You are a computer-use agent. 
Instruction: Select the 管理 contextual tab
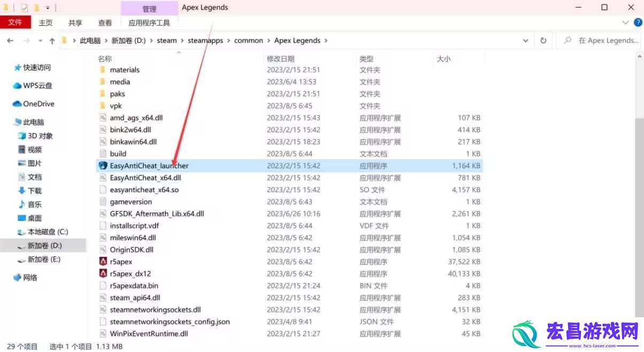click(149, 9)
